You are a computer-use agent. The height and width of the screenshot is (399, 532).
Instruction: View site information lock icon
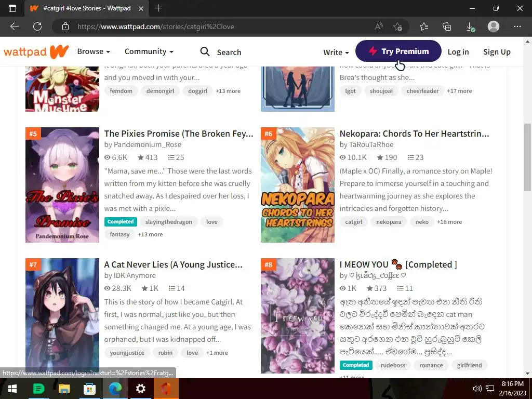[x=65, y=26]
